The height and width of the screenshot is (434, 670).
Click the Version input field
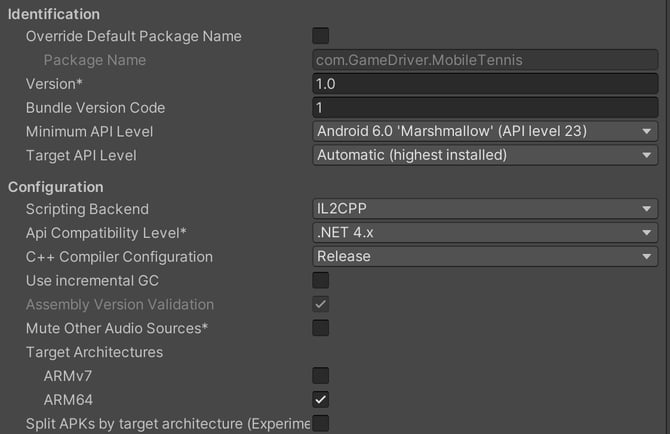click(485, 84)
